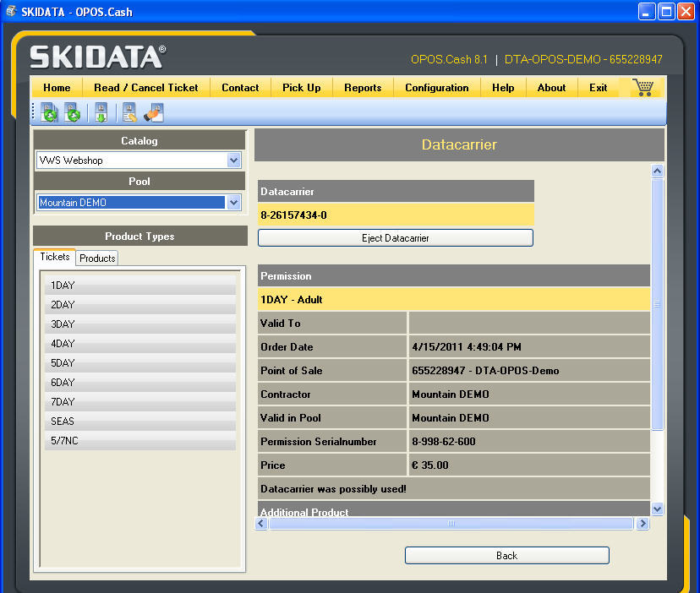Click the Back button

pos(506,556)
